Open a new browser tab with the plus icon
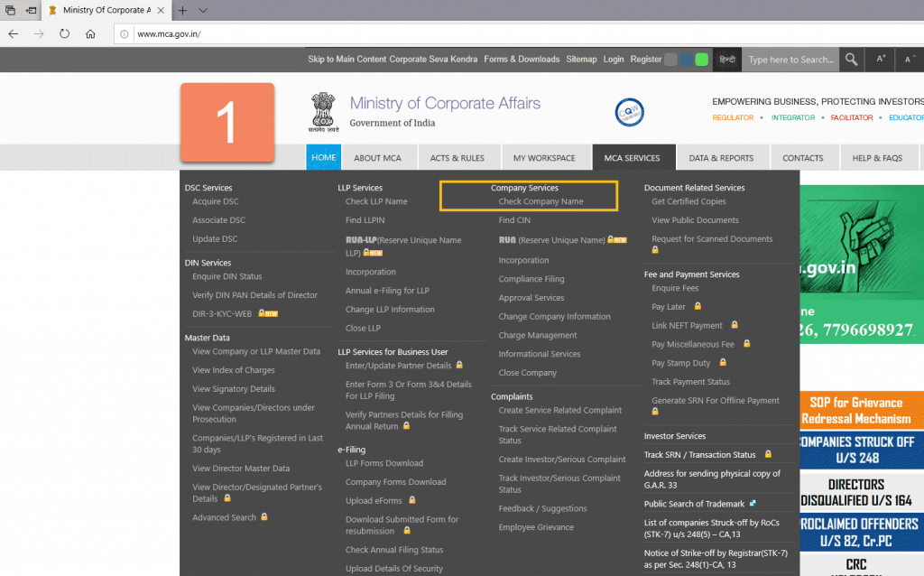 (x=182, y=10)
